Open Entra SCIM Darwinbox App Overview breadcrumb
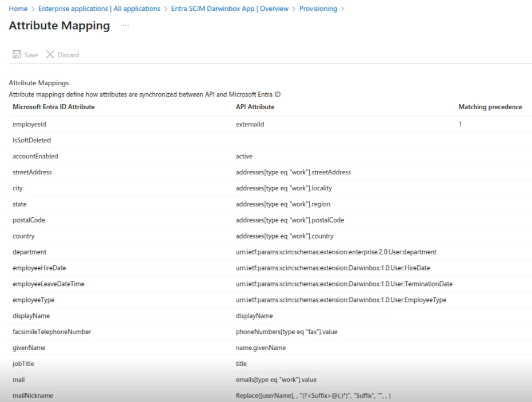532x402 pixels. point(230,9)
